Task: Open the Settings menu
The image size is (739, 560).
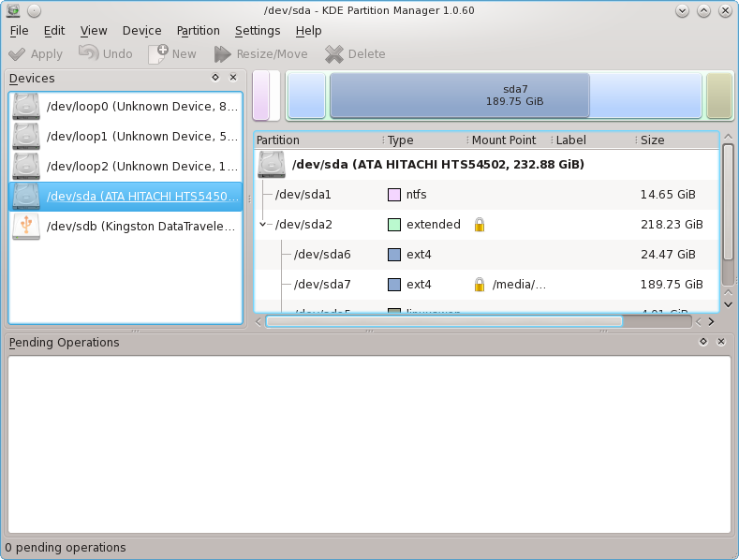Action: coord(258,31)
